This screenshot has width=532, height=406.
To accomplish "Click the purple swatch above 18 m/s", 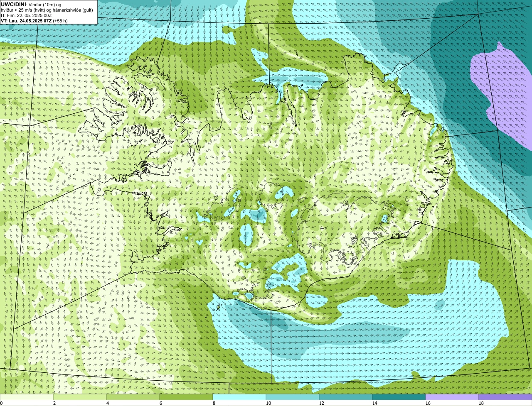I will (505, 397).
